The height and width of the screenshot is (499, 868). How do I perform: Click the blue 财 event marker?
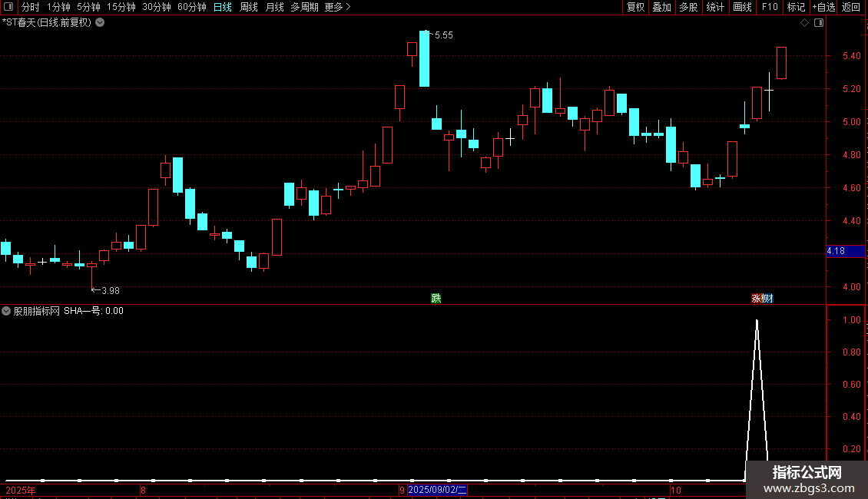click(x=768, y=298)
